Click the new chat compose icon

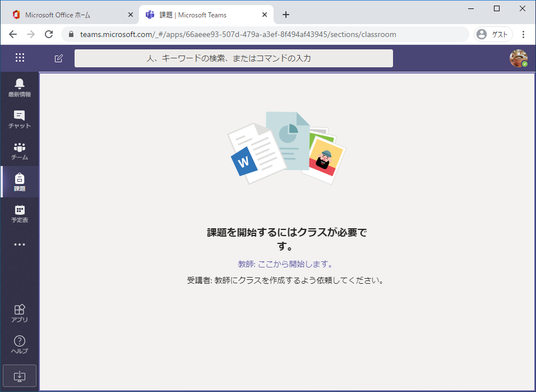pos(58,58)
